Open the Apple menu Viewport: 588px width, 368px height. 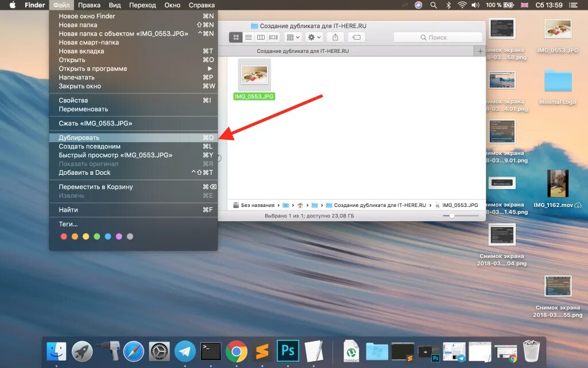point(13,5)
